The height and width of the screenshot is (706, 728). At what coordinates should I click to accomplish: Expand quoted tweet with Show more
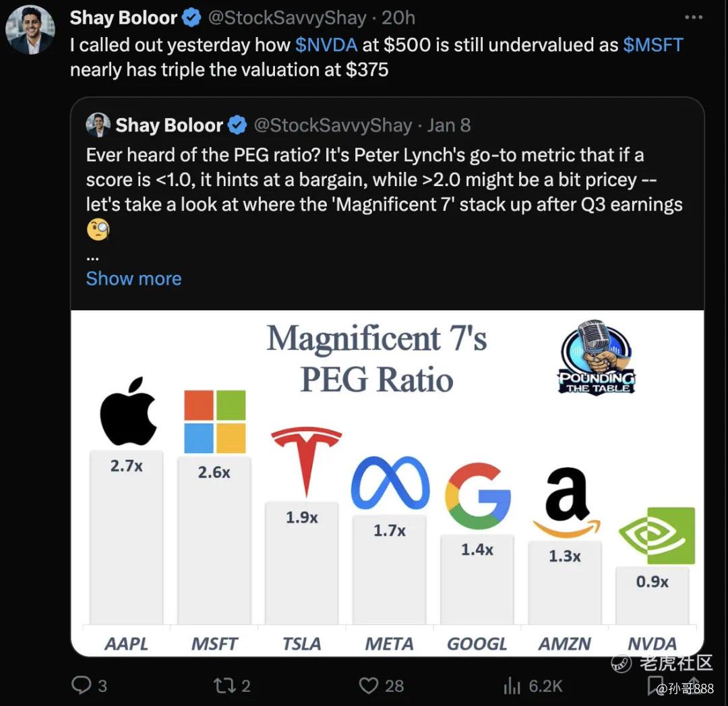point(133,278)
